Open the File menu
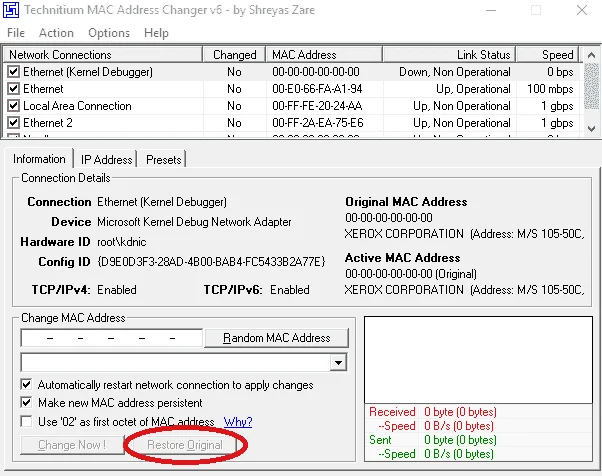 point(16,33)
